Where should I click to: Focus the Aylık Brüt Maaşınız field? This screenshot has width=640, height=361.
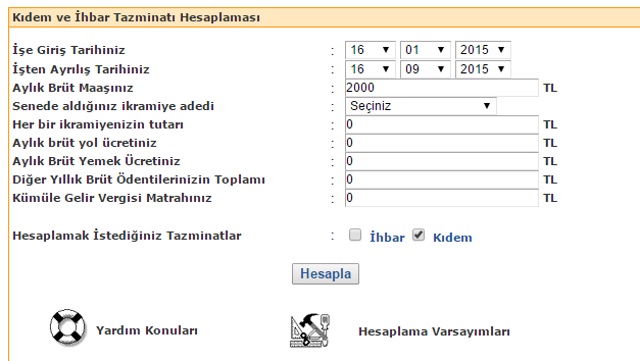tap(442, 88)
